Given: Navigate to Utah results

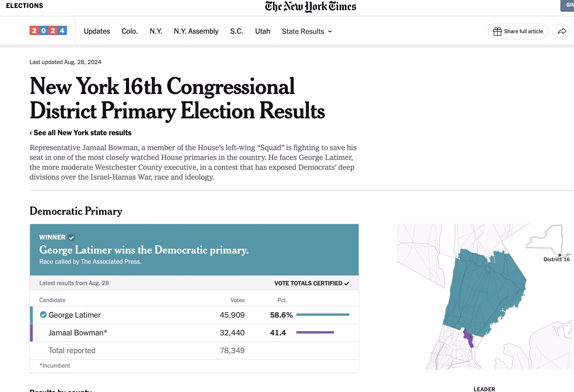Looking at the screenshot, I should [263, 31].
